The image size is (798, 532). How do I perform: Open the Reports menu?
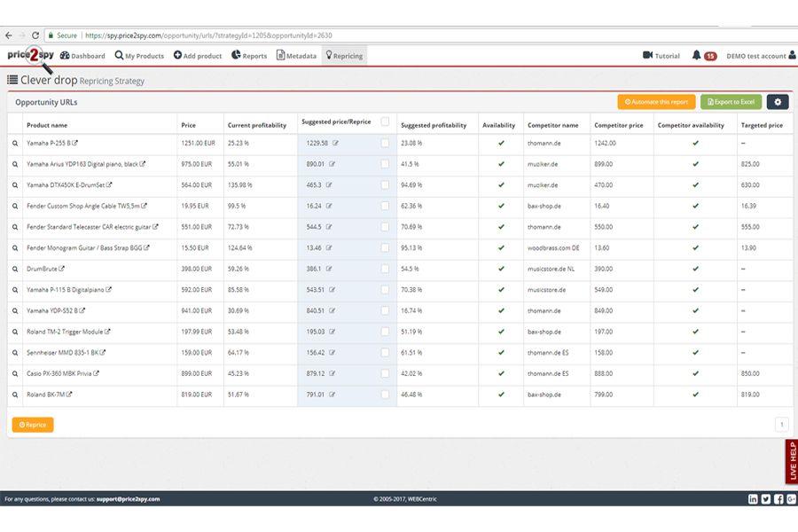point(249,56)
